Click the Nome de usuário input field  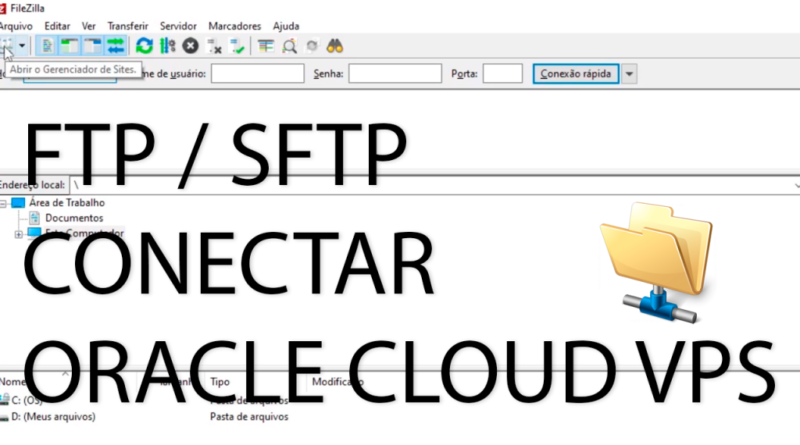258,73
